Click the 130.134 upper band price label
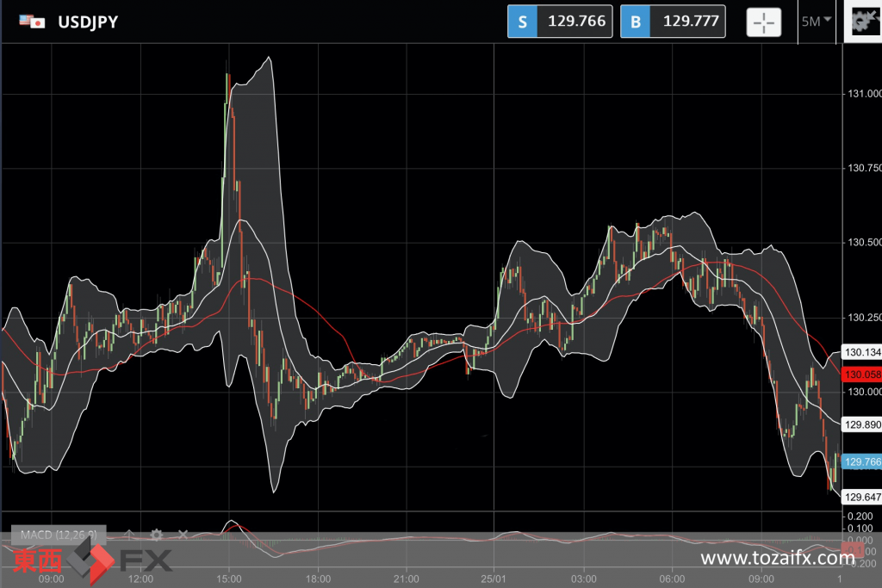882x588 pixels. pyautogui.click(x=860, y=352)
